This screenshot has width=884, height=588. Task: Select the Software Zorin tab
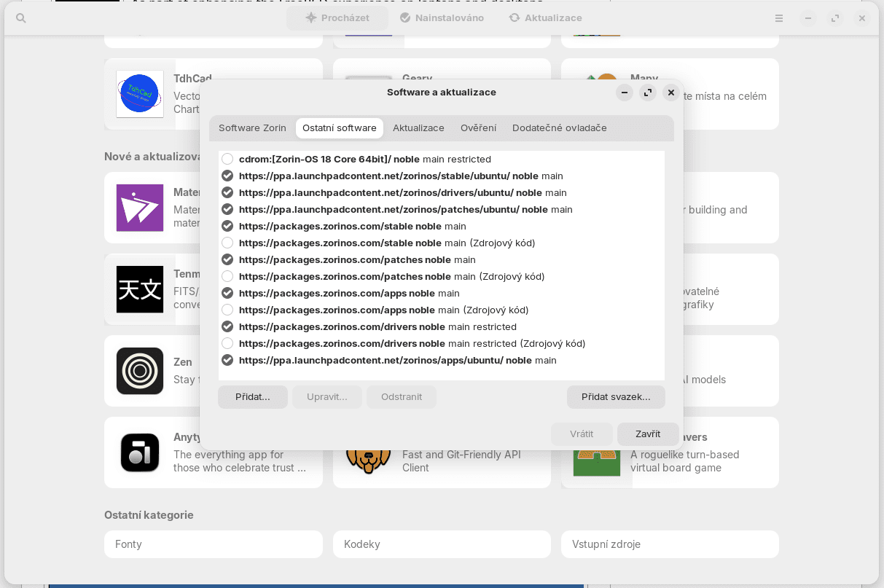252,128
